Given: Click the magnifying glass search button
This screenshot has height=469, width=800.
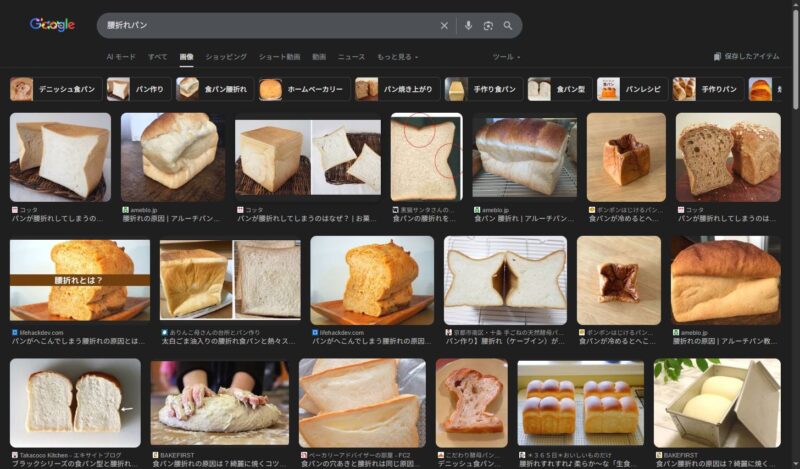Looking at the screenshot, I should point(508,26).
